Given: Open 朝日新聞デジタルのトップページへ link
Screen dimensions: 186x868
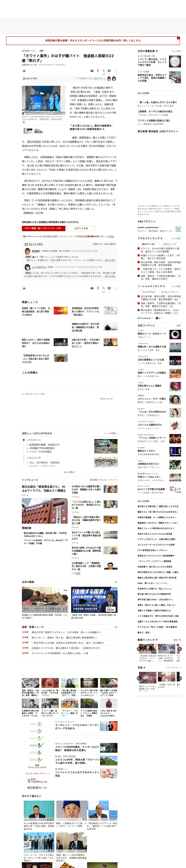Looking at the screenshot, I should 103,480.
